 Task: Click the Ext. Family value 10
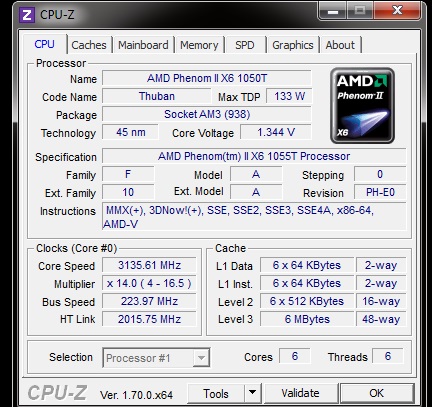point(128,192)
